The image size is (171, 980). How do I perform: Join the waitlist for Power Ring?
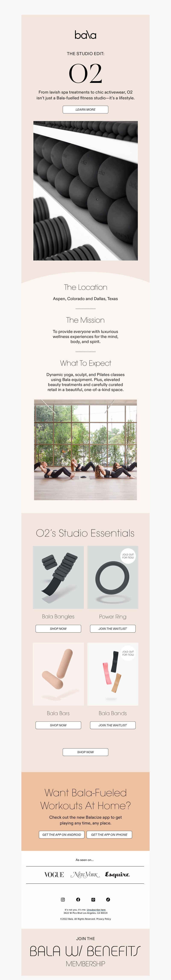point(113,628)
